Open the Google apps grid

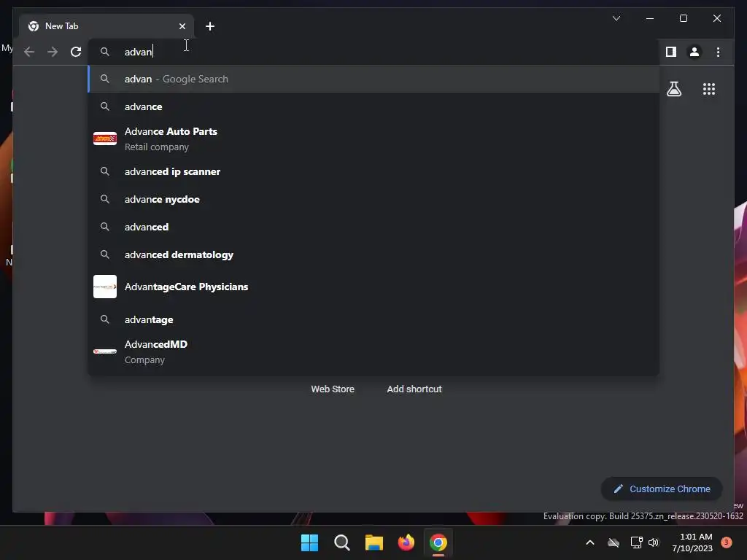pos(709,89)
